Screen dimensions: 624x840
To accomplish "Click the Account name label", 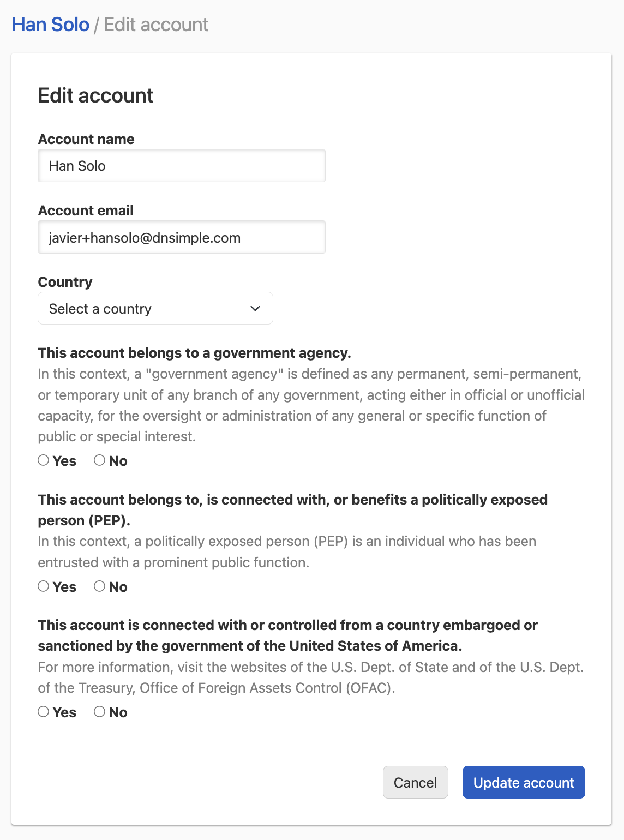I will pos(86,139).
